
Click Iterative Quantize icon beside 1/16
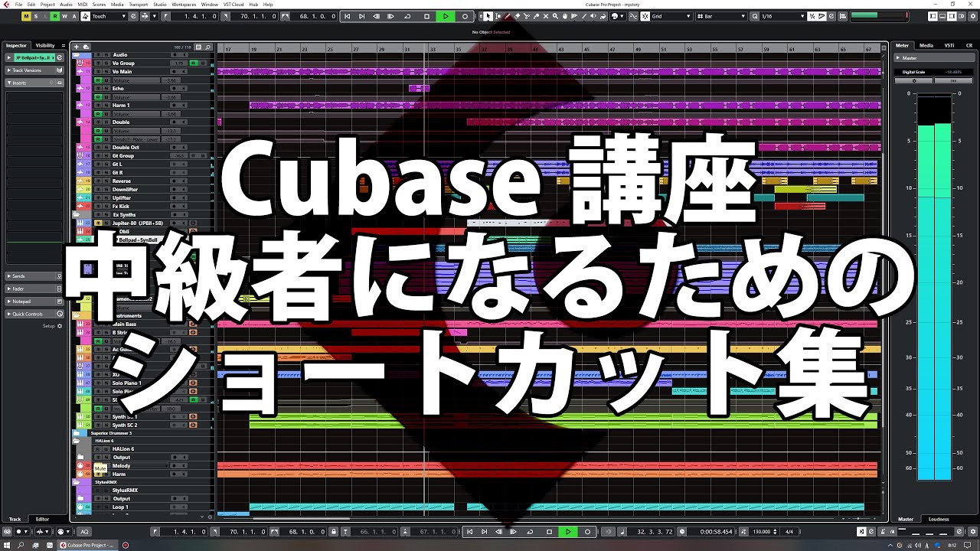812,16
